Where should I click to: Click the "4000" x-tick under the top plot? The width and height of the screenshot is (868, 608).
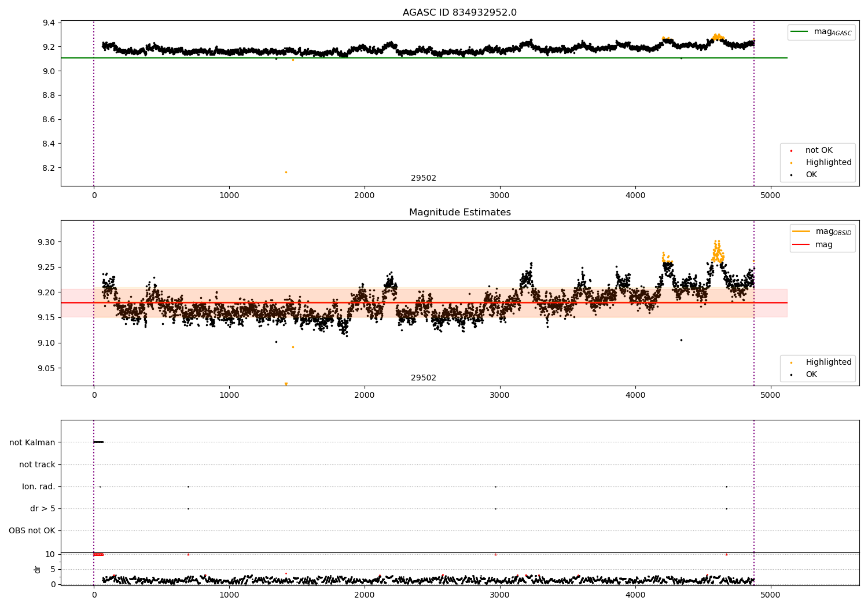pos(635,196)
